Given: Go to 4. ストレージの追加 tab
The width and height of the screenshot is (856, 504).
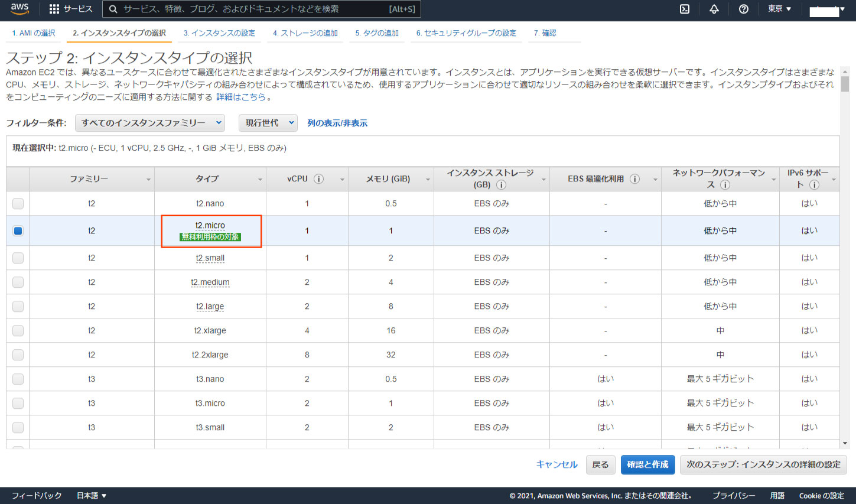Looking at the screenshot, I should (x=305, y=33).
